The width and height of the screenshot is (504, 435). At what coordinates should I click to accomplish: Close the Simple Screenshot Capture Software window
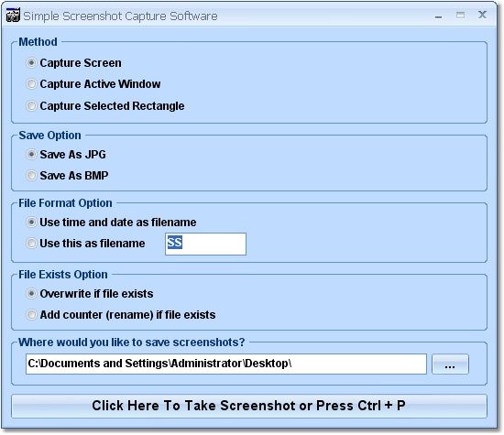(482, 15)
